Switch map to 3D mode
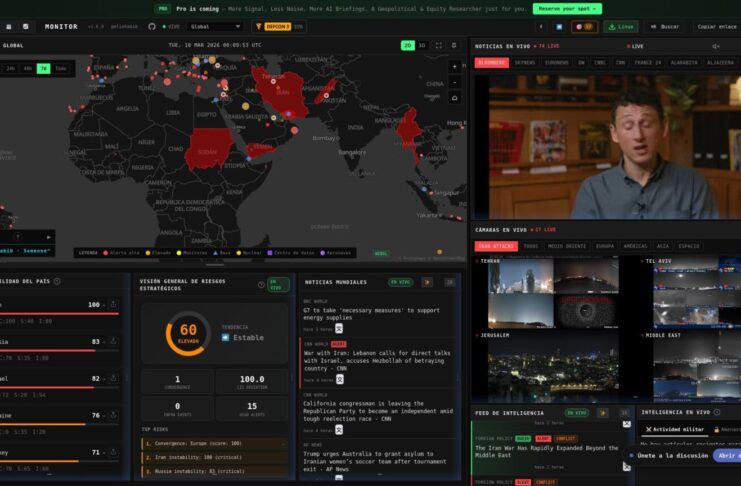 coord(422,45)
